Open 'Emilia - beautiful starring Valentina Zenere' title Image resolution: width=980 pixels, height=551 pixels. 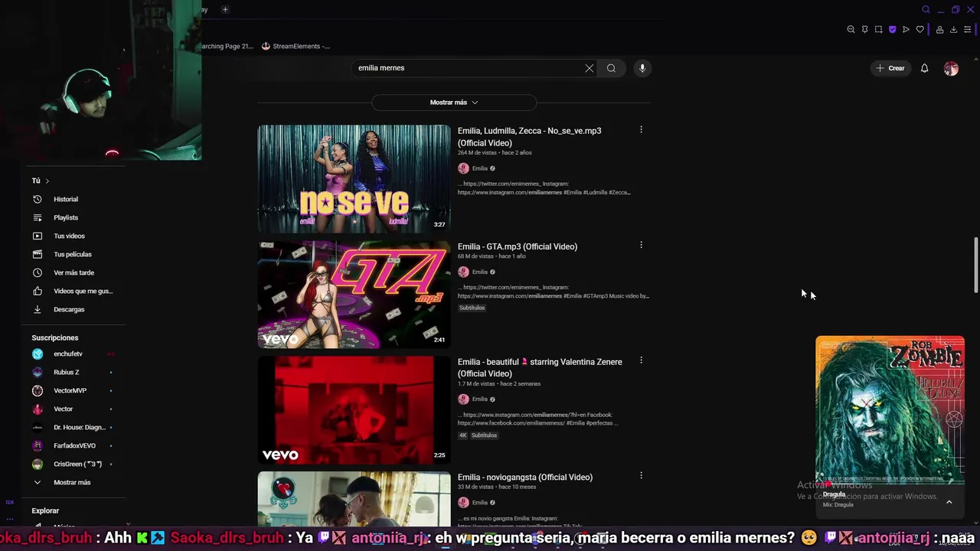(x=540, y=367)
